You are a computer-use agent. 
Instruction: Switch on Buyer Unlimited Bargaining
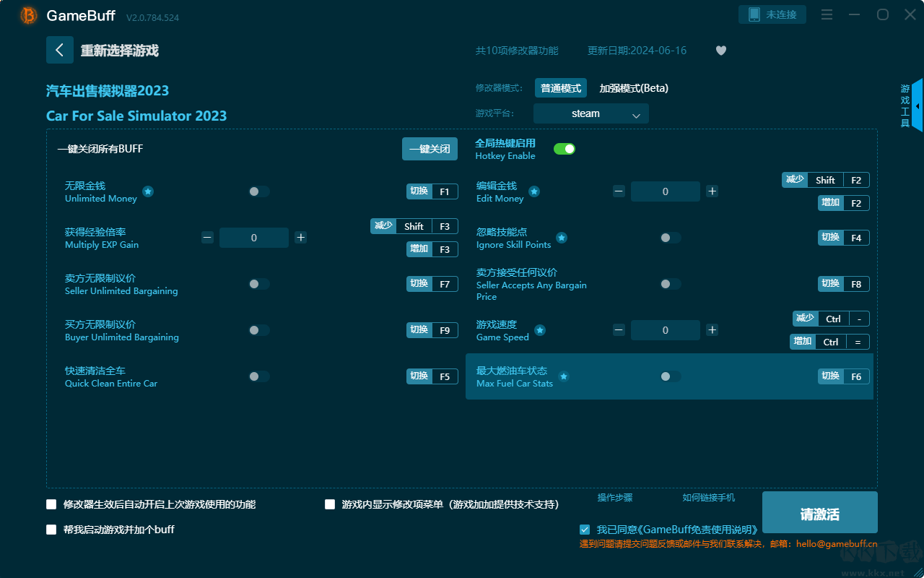coord(259,330)
